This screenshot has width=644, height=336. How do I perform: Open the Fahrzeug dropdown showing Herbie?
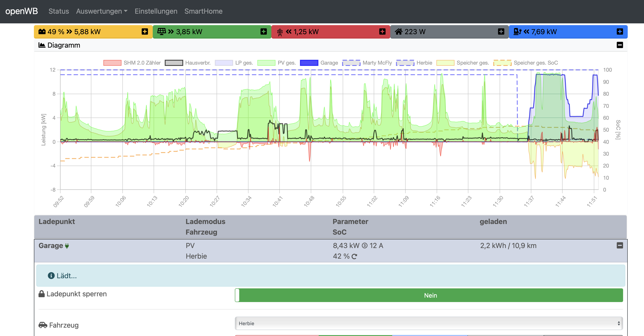[x=429, y=323]
